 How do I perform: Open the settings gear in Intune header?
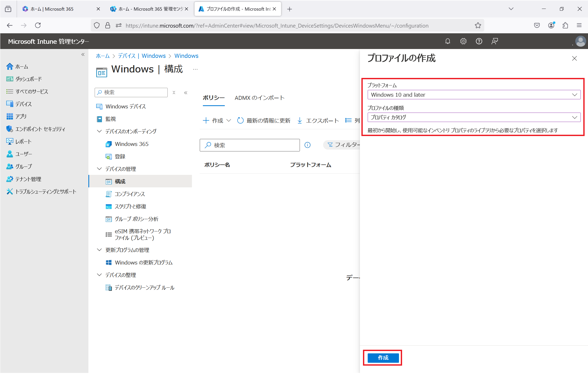[463, 41]
